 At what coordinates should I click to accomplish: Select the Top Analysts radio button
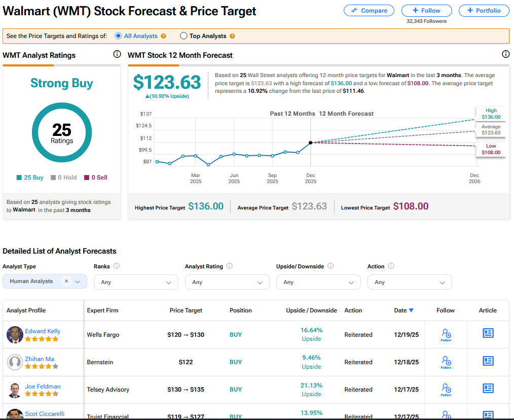(184, 36)
